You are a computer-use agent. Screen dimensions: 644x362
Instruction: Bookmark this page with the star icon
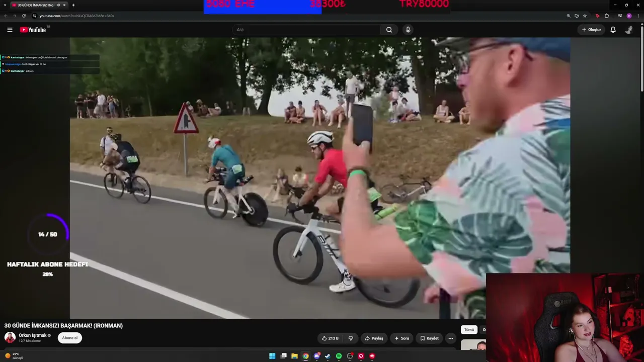coord(585,16)
